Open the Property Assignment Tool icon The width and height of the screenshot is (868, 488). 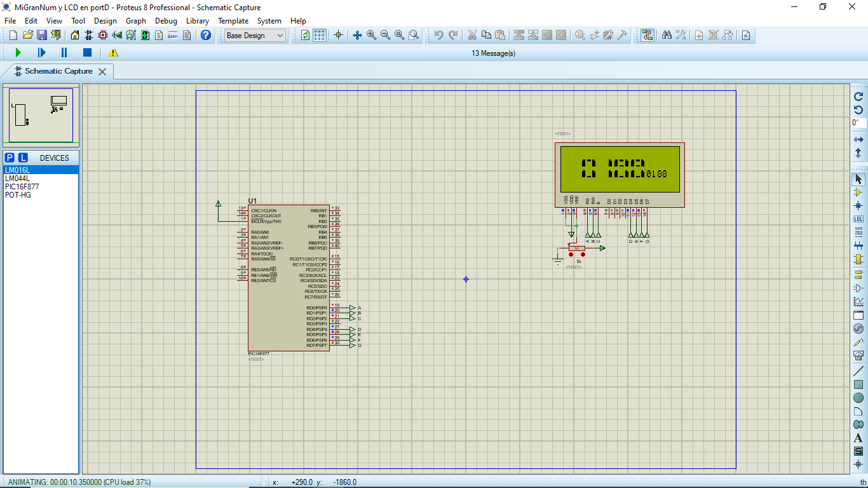[681, 36]
